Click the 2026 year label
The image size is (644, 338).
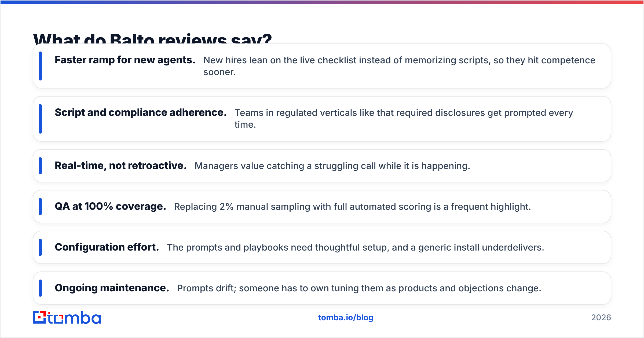click(x=601, y=318)
